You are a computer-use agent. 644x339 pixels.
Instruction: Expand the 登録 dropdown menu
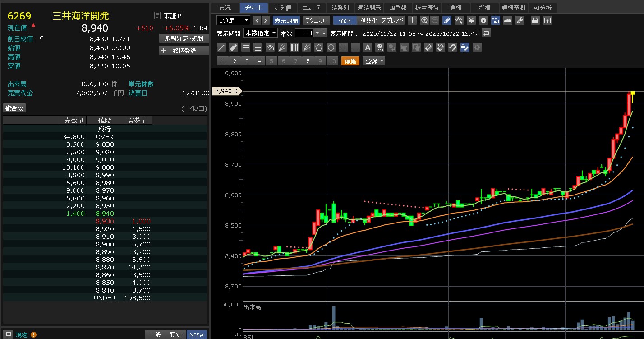374,61
